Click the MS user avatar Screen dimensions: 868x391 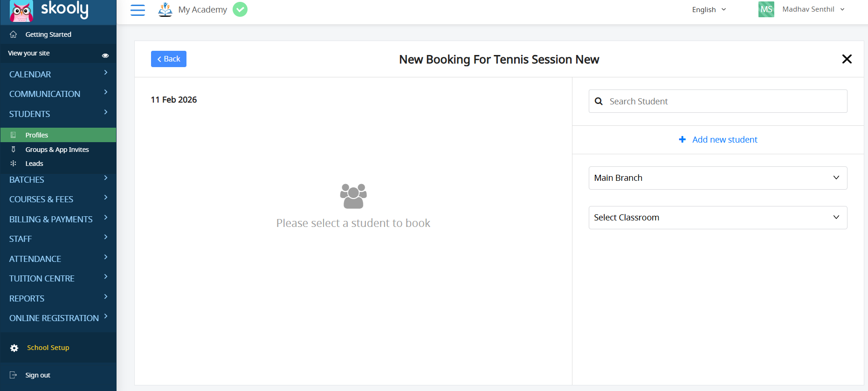pyautogui.click(x=766, y=9)
